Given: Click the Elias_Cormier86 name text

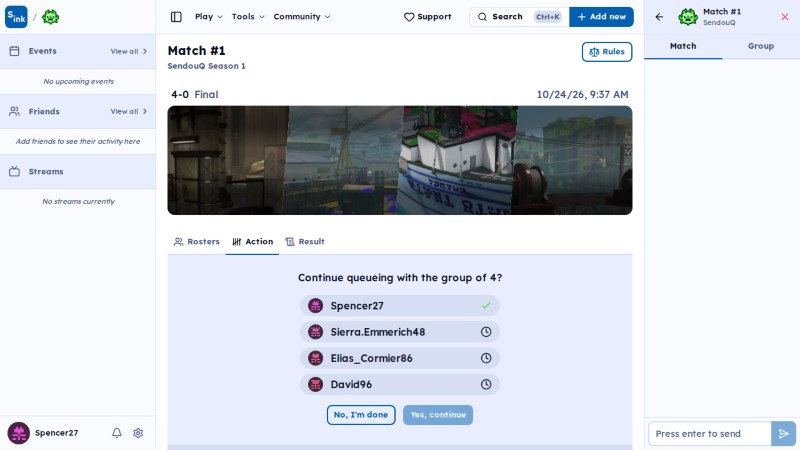Looking at the screenshot, I should coord(371,358).
